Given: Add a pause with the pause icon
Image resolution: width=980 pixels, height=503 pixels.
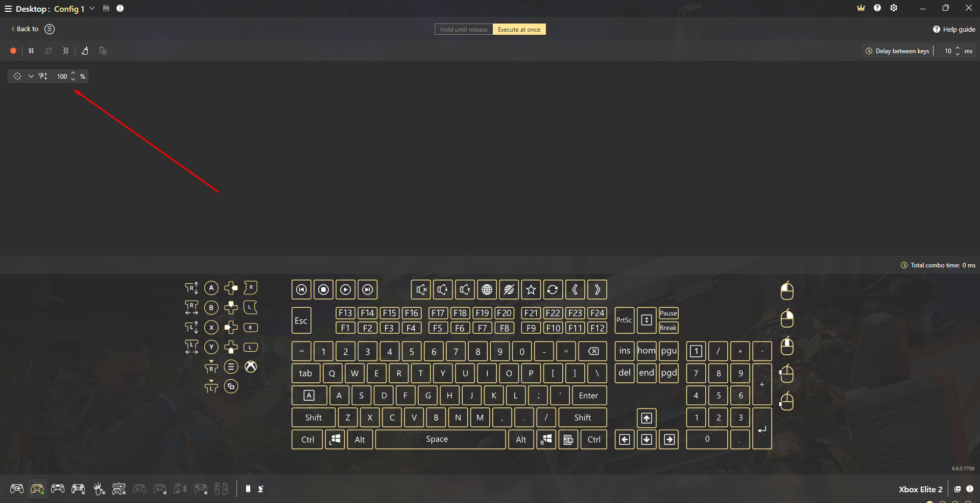Looking at the screenshot, I should point(31,51).
